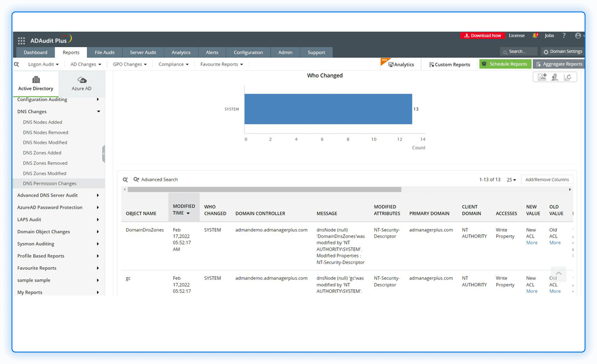Switch to the Alerts tab
597x364 pixels.
click(212, 52)
